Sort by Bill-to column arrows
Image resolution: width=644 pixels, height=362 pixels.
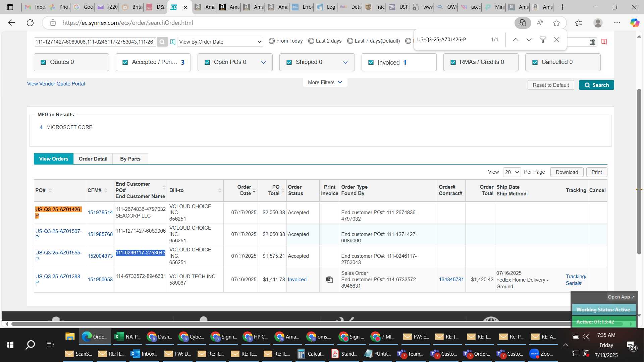pos(220,190)
